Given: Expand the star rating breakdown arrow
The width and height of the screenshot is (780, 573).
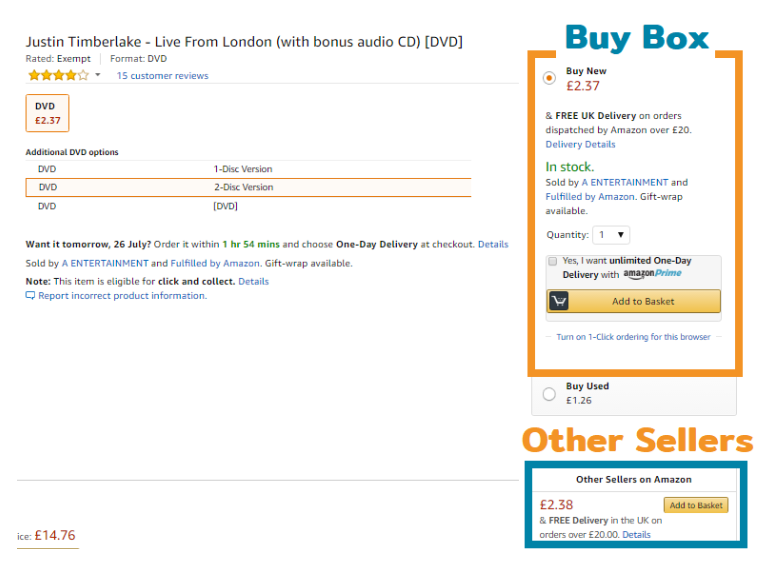Looking at the screenshot, I should (98, 75).
